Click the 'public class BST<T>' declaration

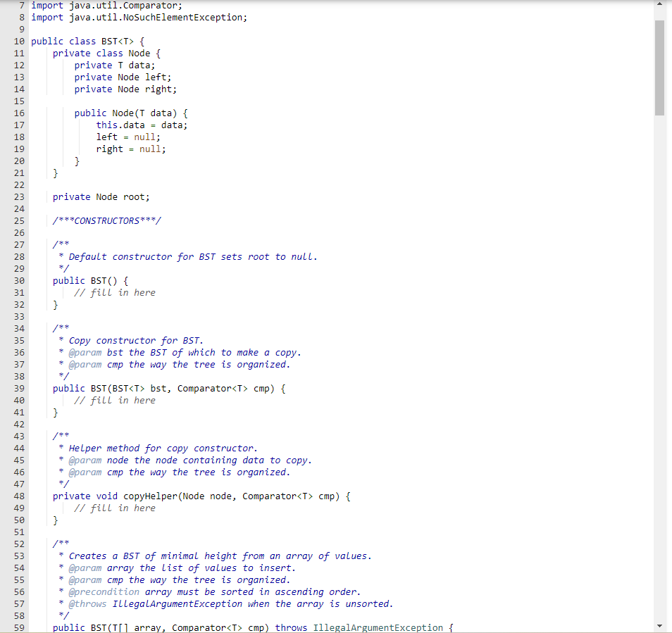coord(85,41)
